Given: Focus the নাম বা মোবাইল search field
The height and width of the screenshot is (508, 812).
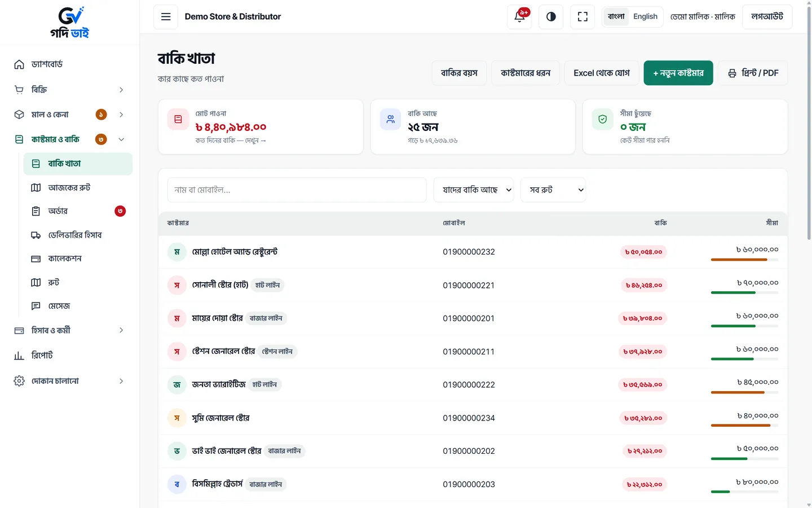Looking at the screenshot, I should click(297, 190).
